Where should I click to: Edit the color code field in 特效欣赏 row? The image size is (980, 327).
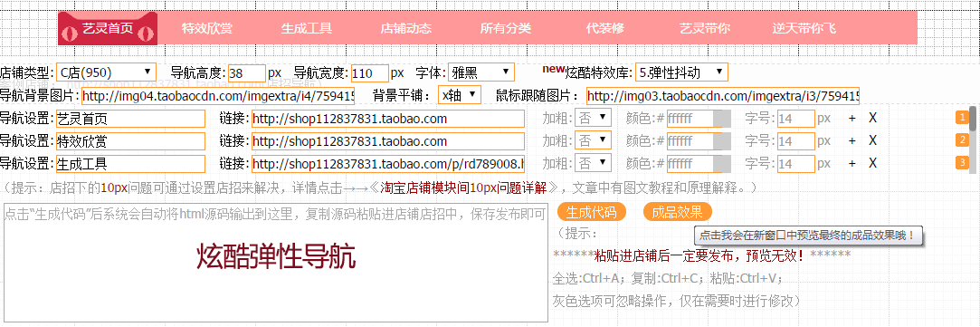click(690, 141)
